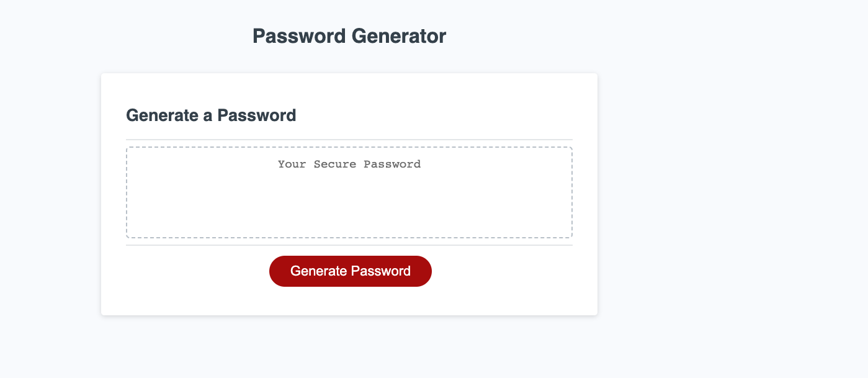This screenshot has height=378, width=868.
Task: Click empty space inside dashed password box
Action: click(349, 208)
